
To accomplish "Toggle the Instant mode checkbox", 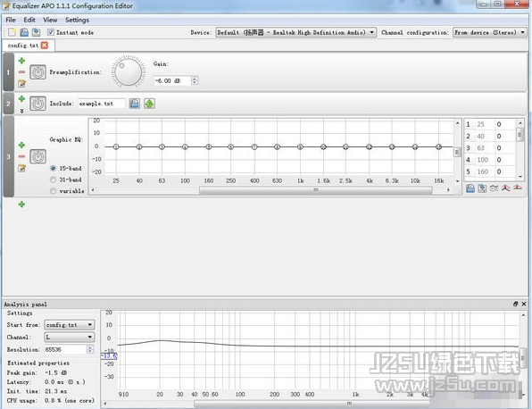I will (x=51, y=32).
